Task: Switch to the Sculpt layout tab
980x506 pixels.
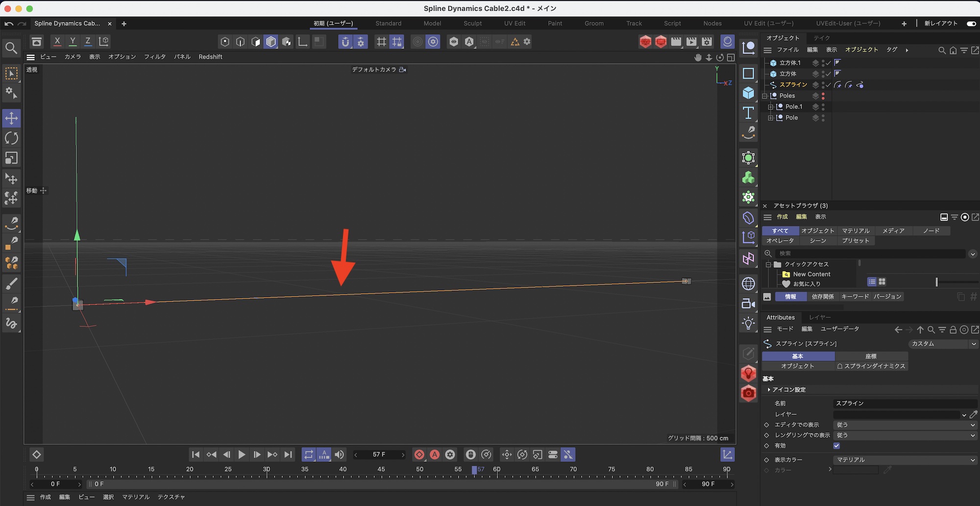Action: [472, 24]
